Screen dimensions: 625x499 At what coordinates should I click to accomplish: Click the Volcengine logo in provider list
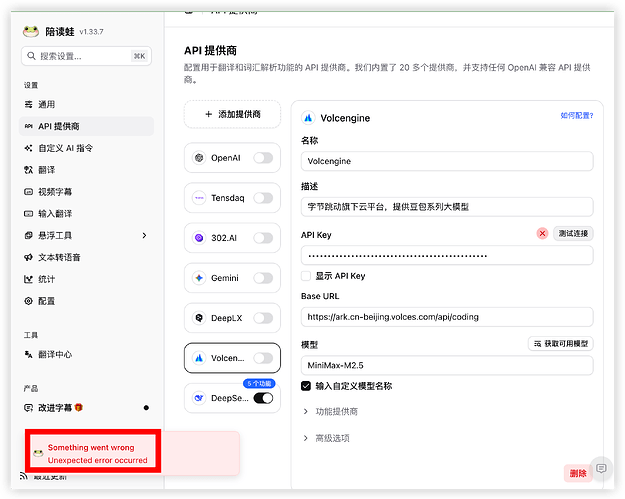pyautogui.click(x=199, y=358)
